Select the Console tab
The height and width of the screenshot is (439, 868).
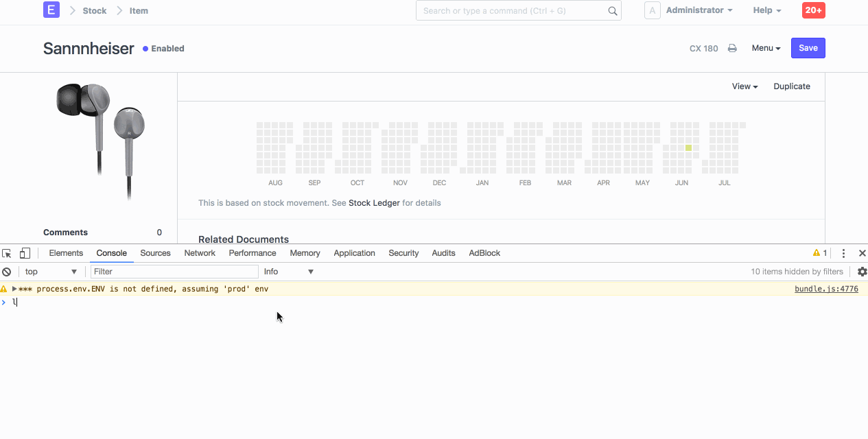(x=111, y=253)
